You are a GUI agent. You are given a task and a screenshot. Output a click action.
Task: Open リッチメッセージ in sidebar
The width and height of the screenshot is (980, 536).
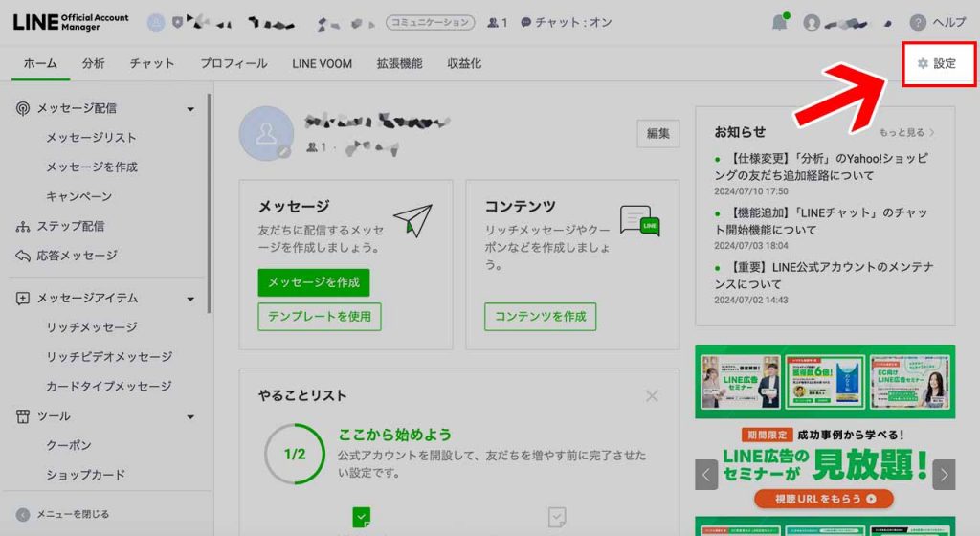[92, 327]
